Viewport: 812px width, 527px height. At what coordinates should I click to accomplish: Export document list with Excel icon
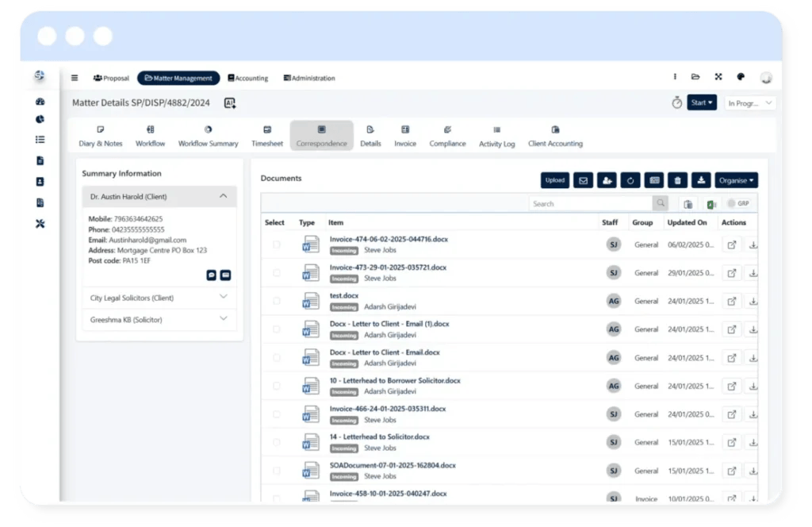coord(711,204)
